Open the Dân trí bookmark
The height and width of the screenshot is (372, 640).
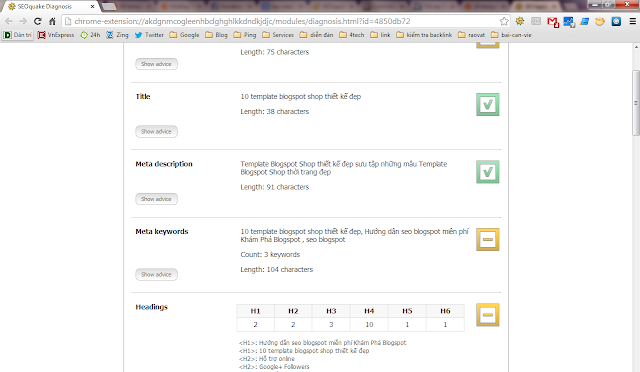click(x=18, y=35)
